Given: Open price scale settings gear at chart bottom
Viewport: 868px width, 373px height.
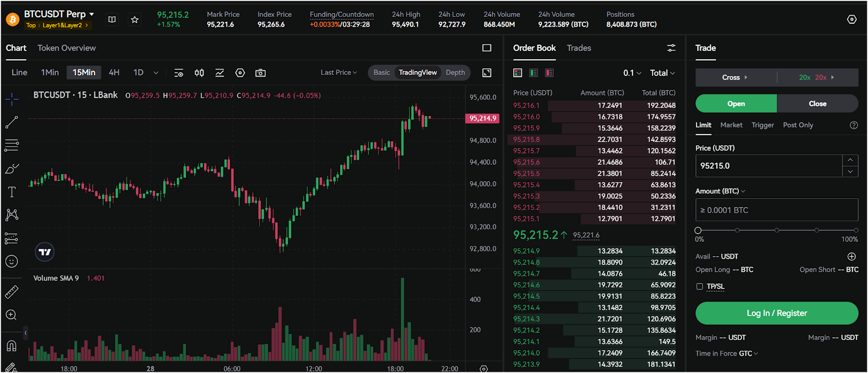Looking at the screenshot, I should click(484, 369).
